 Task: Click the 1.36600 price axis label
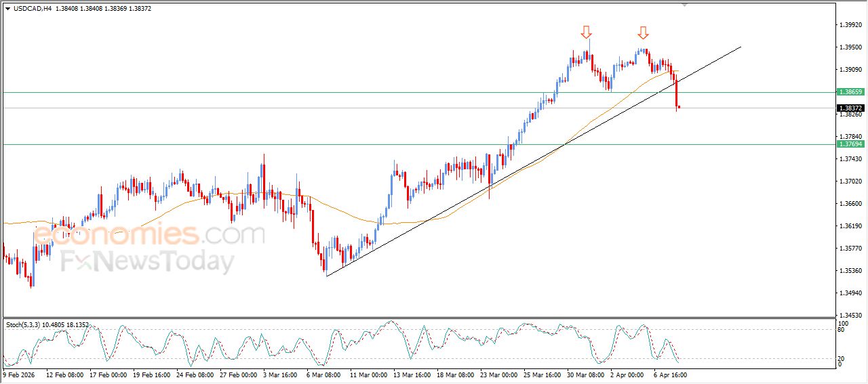click(x=850, y=204)
